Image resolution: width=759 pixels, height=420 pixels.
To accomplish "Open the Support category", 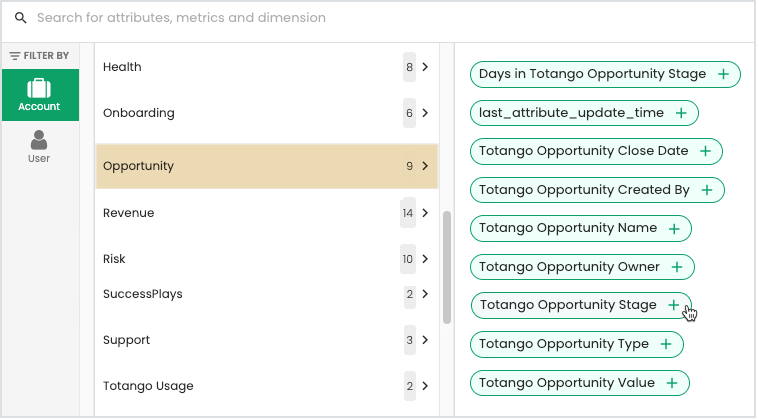I will 267,340.
